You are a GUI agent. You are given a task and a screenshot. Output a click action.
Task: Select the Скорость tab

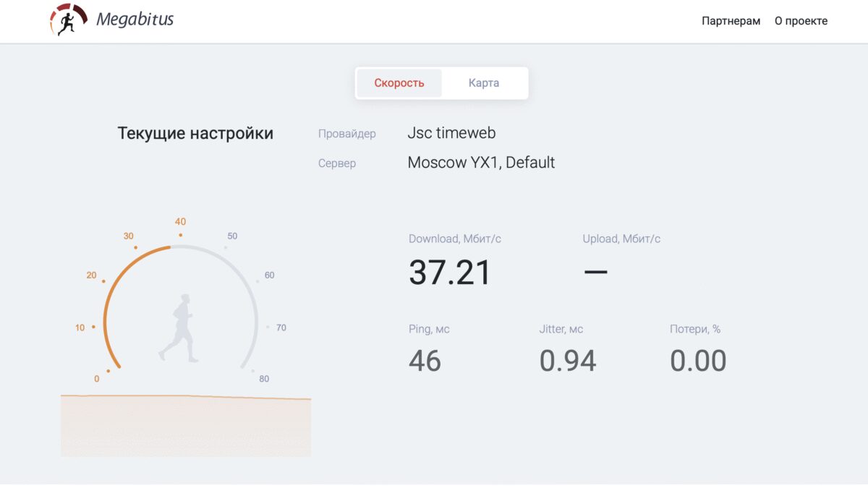click(x=399, y=82)
